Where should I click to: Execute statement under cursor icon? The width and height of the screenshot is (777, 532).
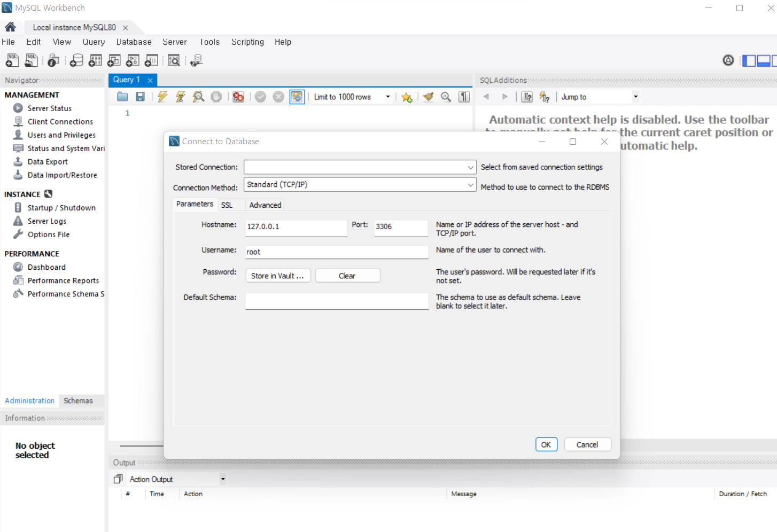(180, 97)
